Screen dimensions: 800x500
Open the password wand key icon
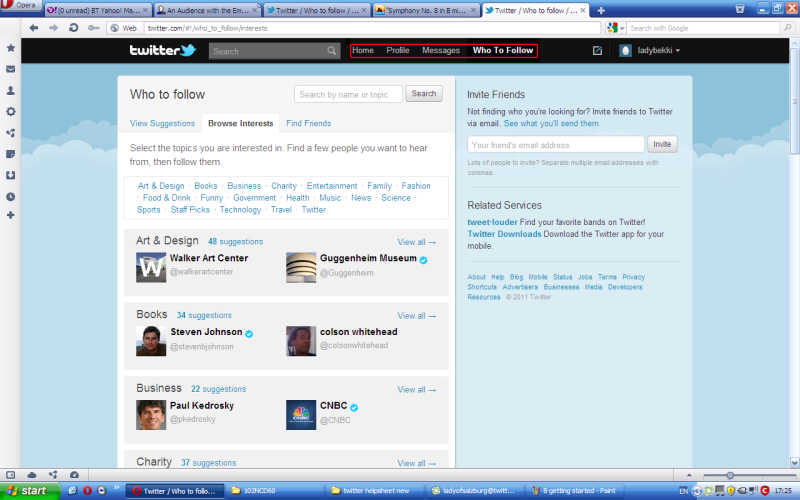click(x=93, y=28)
